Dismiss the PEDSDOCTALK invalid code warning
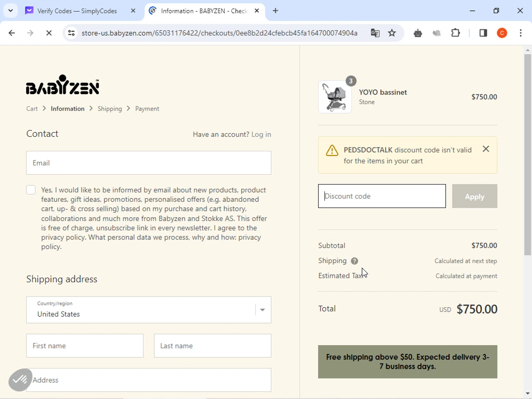Image resolution: width=532 pixels, height=399 pixels. [x=486, y=149]
